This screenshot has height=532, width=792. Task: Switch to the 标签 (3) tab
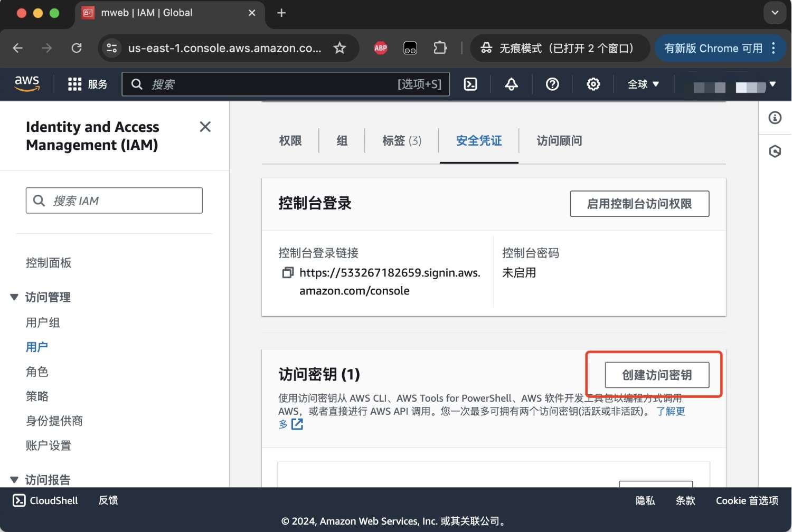(402, 140)
